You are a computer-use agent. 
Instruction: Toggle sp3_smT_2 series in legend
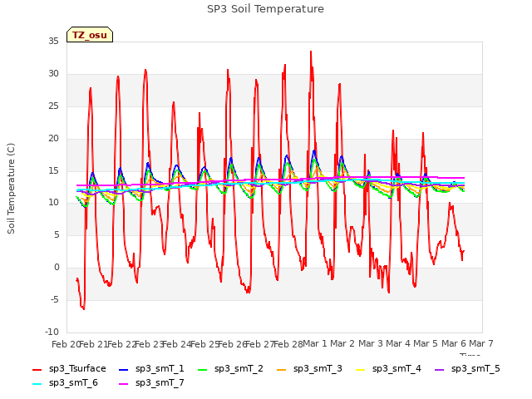pos(230,369)
